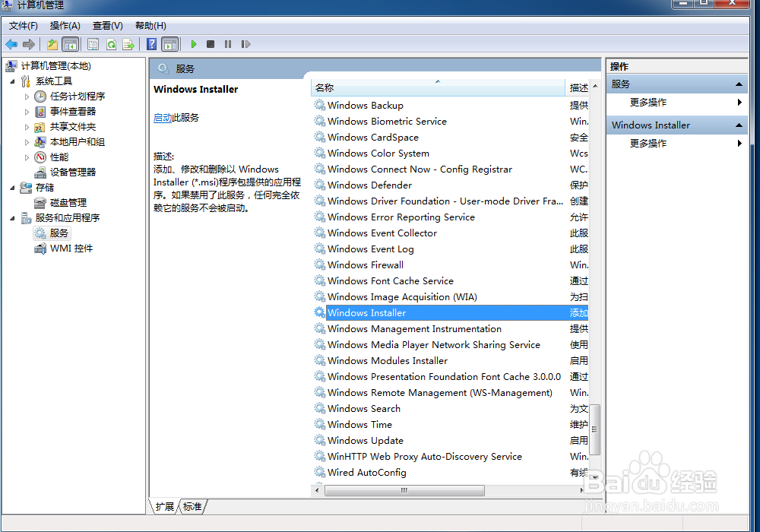Expand the 本地用户和组 tree node

point(27,142)
